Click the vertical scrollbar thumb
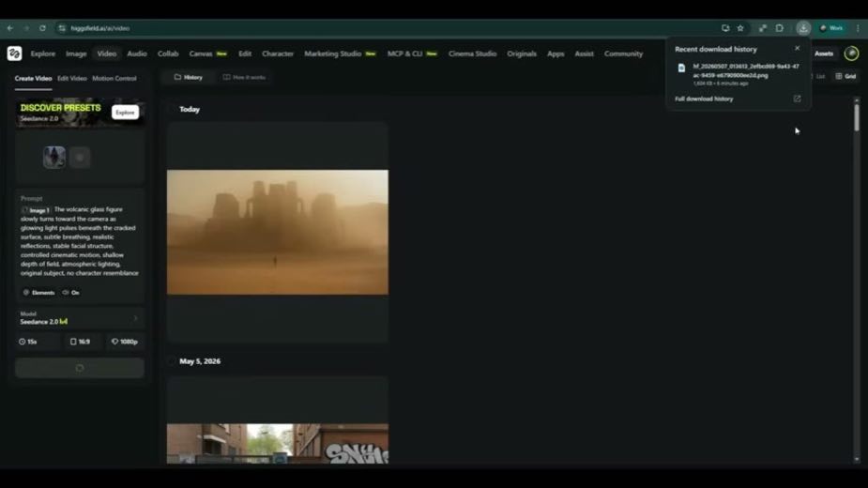Viewport: 868px width, 488px height. pos(857,116)
